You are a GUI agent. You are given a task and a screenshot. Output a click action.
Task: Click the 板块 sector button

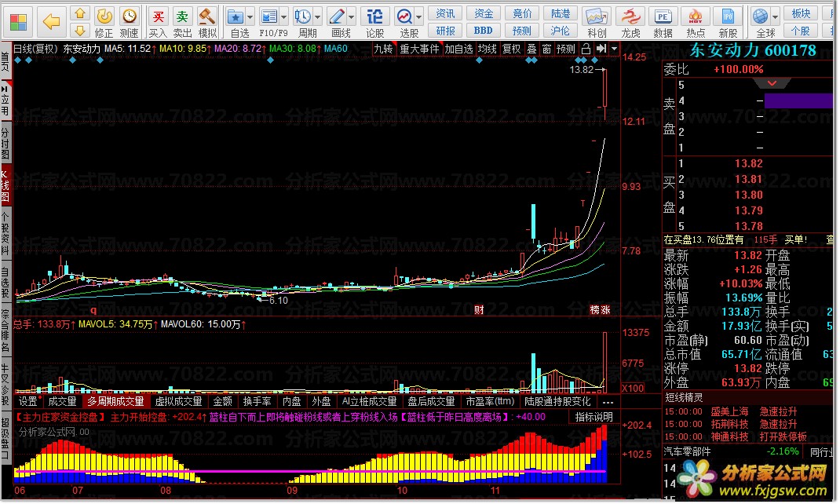point(801,13)
